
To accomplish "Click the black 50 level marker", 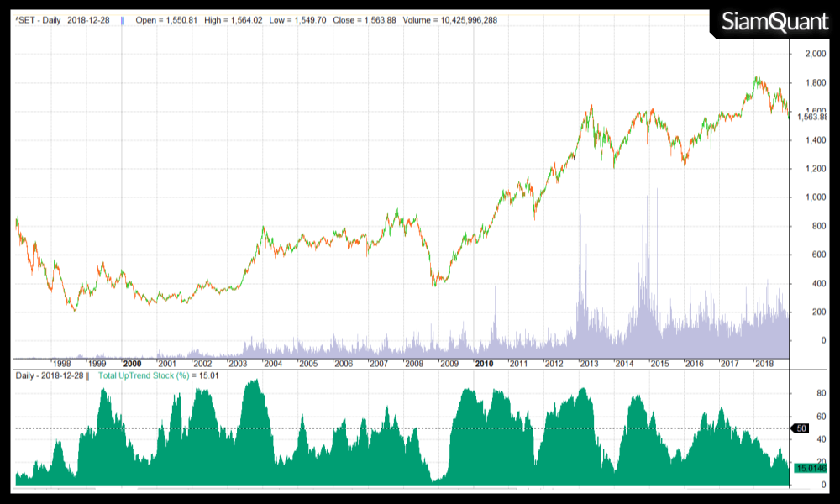I will pos(802,428).
